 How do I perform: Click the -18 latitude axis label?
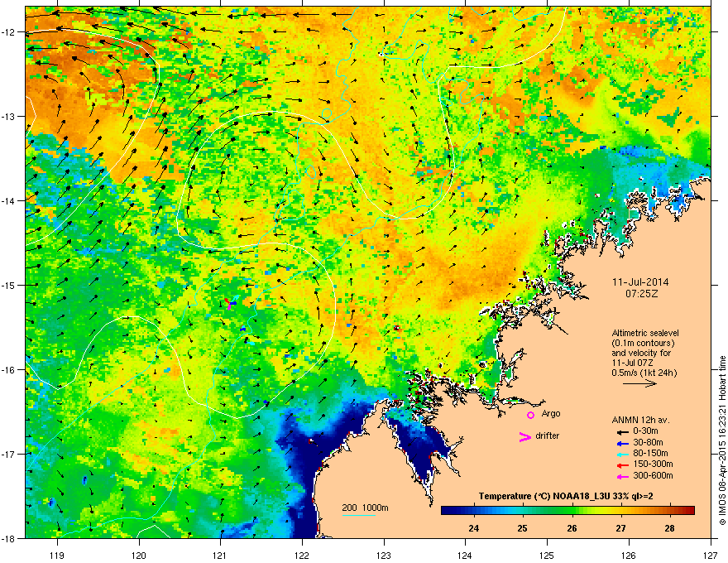(x=9, y=538)
